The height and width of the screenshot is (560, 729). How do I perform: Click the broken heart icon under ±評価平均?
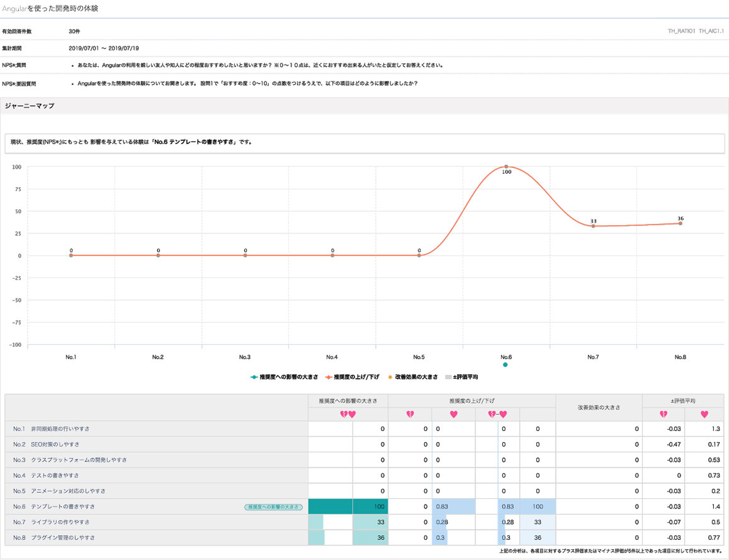[663, 414]
